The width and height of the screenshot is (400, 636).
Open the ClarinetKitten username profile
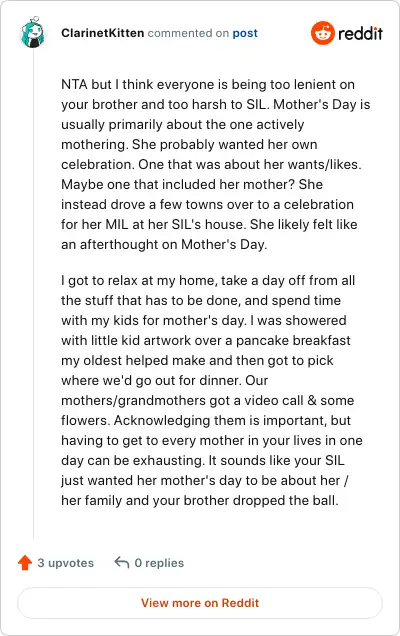pyautogui.click(x=103, y=33)
